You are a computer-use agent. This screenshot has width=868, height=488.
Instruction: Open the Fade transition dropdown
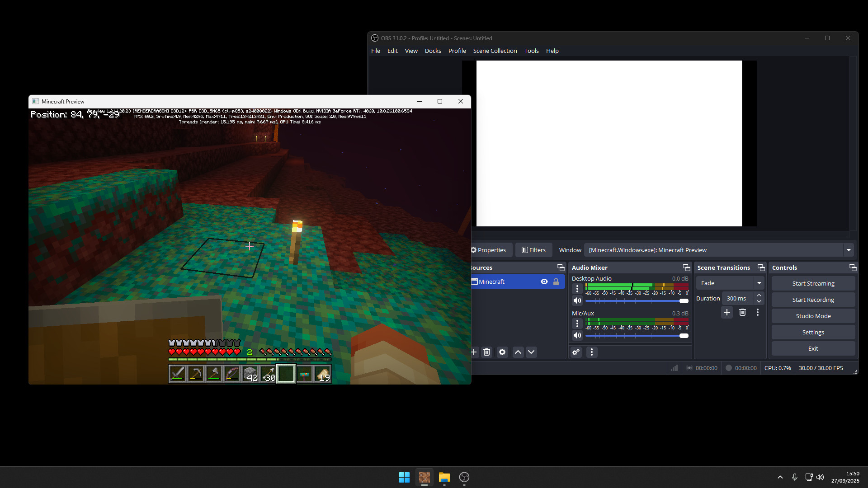759,283
